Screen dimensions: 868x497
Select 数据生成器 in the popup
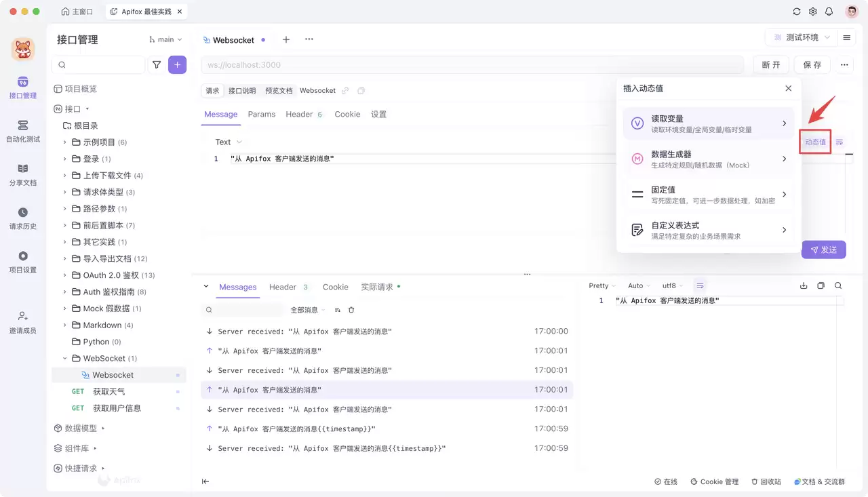(708, 159)
